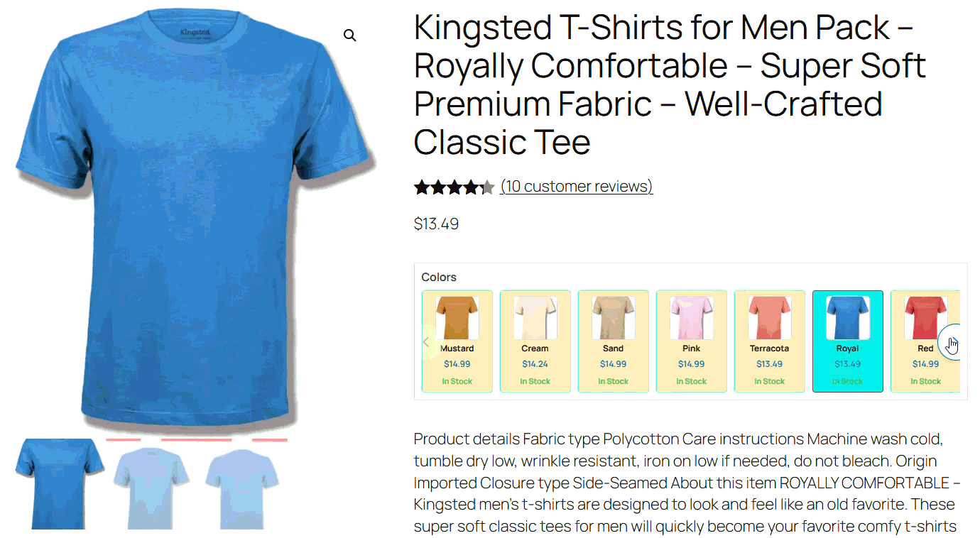Click the Mustard shirt icon
This screenshot has width=980, height=538.
(457, 318)
